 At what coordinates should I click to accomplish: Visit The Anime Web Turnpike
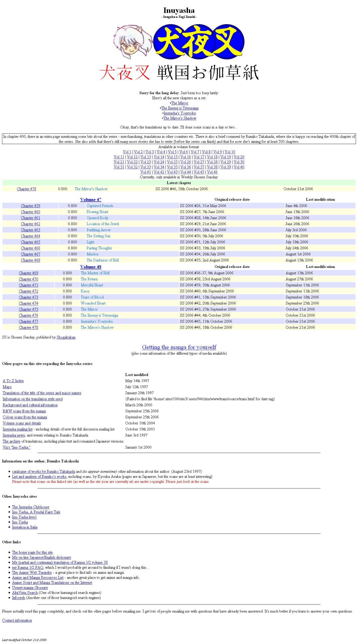tap(32, 572)
